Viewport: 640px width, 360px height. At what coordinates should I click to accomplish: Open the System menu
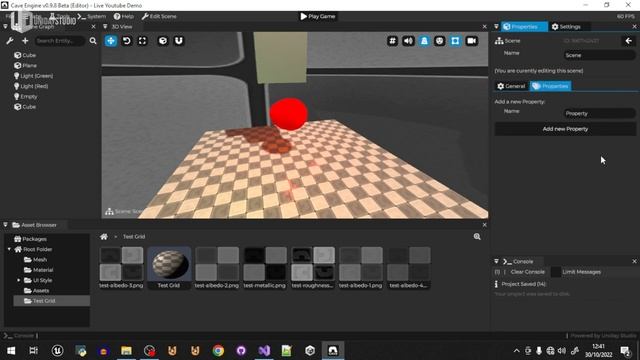(92, 16)
